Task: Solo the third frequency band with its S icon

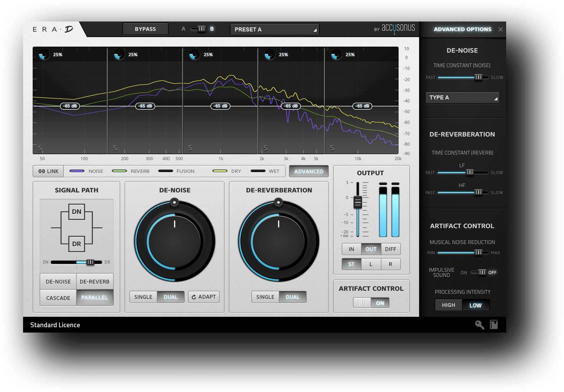Action: [190, 148]
